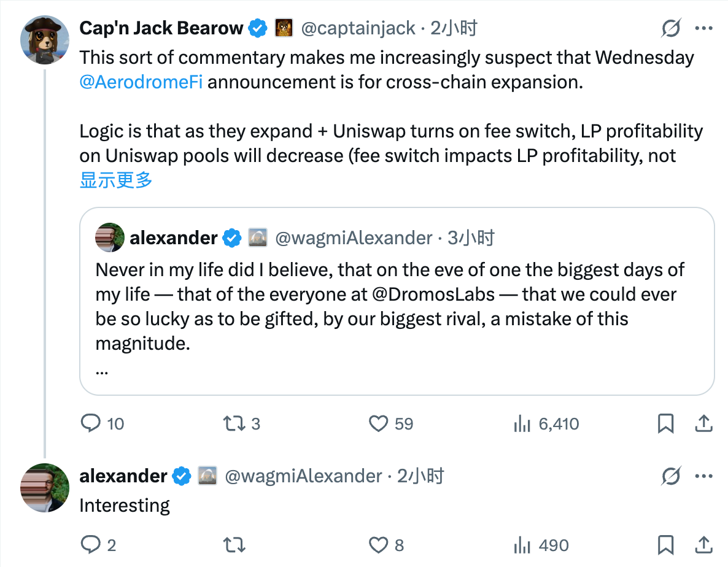Open more options on first tweet

[x=703, y=28]
